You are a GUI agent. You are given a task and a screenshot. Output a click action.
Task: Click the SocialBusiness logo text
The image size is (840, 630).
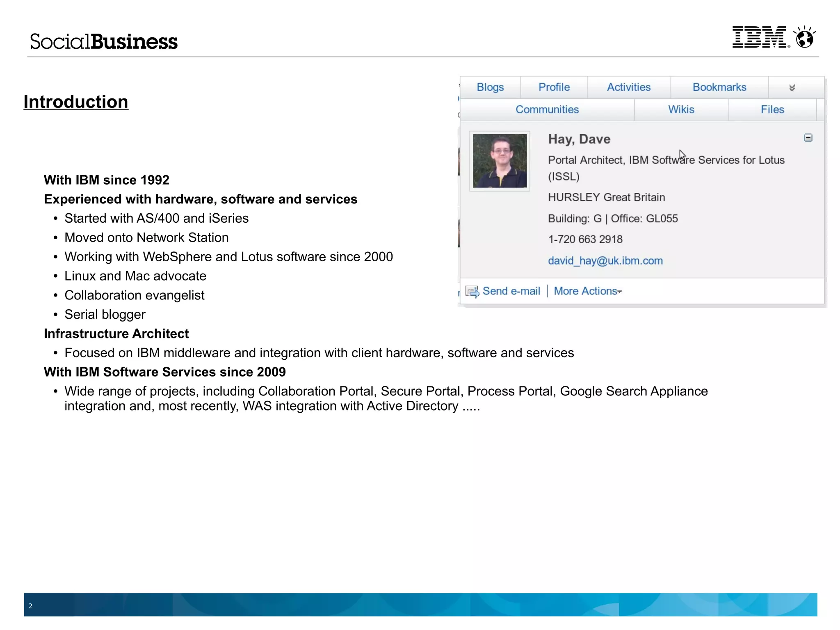[104, 41]
